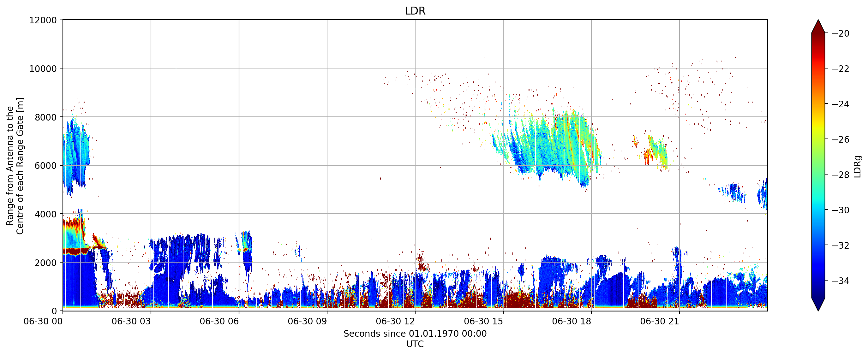The height and width of the screenshot is (355, 868).
Task: Click x-axis label 06-30 06
Action: pyautogui.click(x=219, y=321)
